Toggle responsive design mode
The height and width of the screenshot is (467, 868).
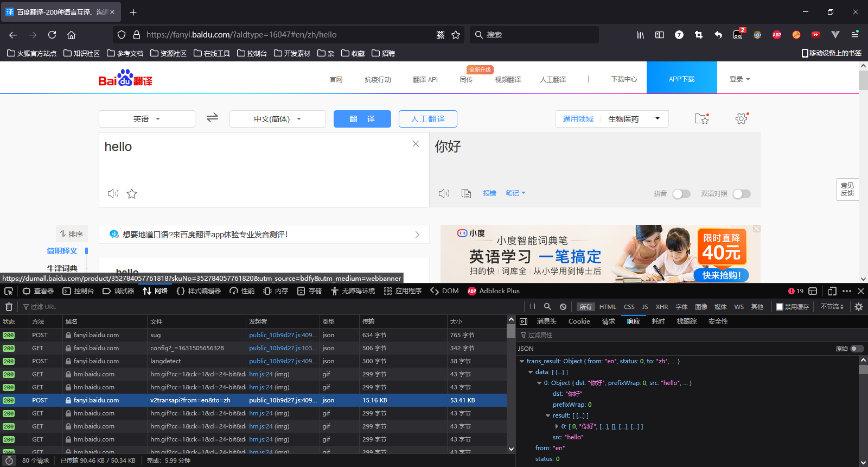point(832,291)
